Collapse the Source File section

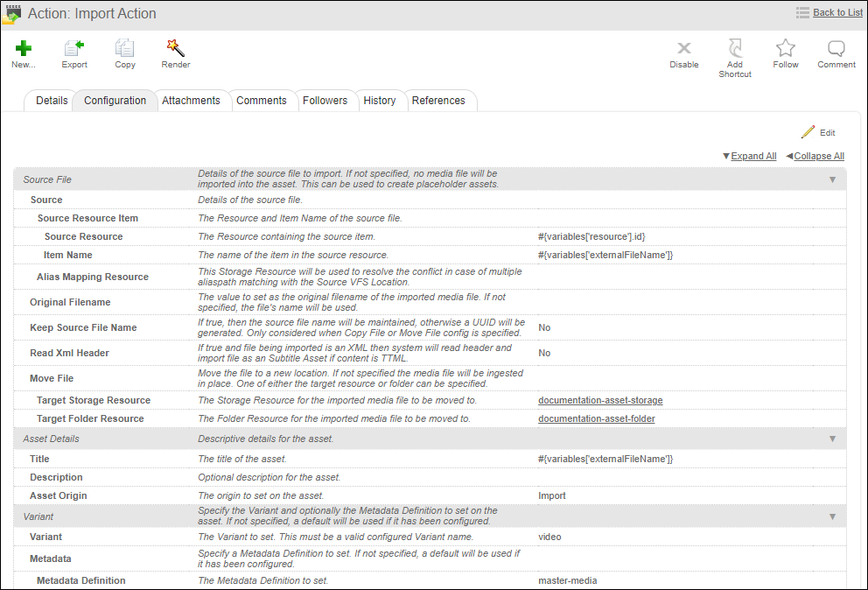pos(832,179)
